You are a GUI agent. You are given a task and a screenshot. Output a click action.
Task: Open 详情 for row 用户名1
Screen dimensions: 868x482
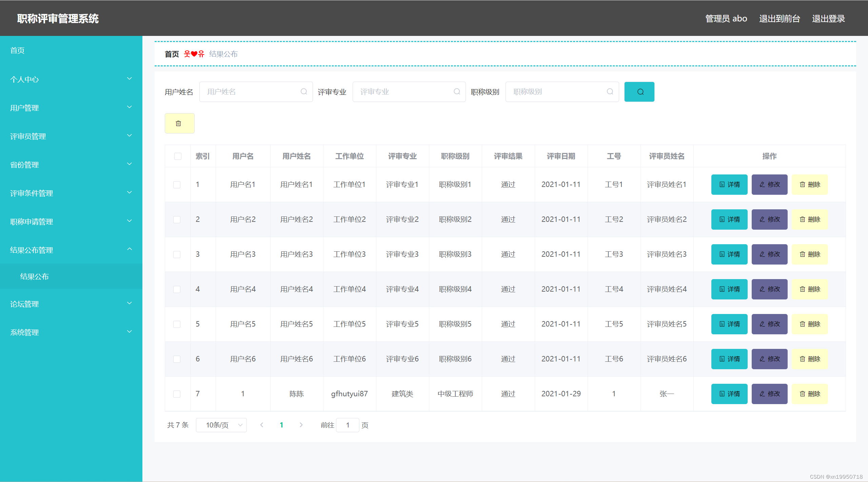tap(729, 185)
